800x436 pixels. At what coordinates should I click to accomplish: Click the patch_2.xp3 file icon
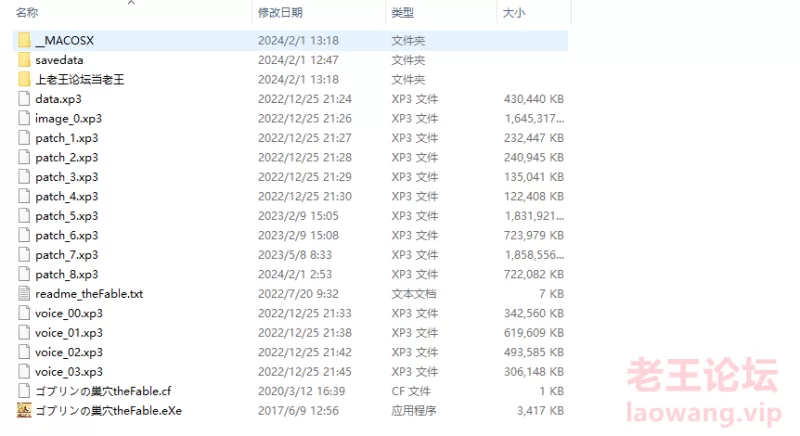pos(24,157)
